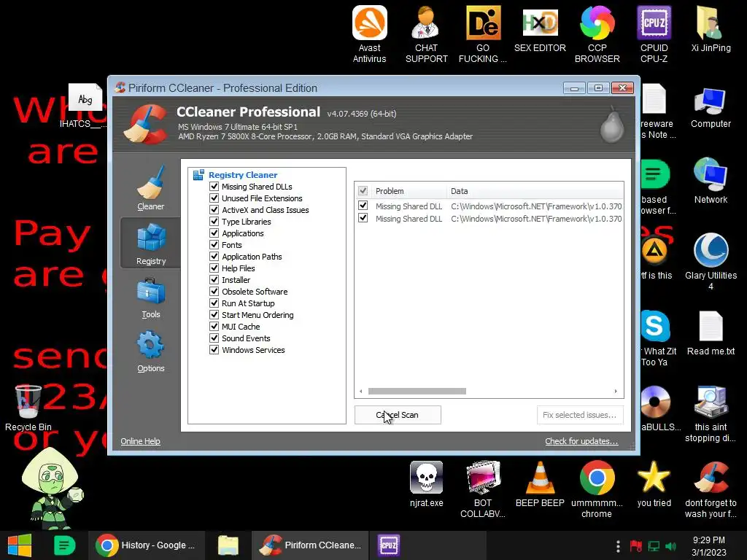Click the CCleaner logo in the header
This screenshot has height=560, width=747.
pyautogui.click(x=146, y=125)
